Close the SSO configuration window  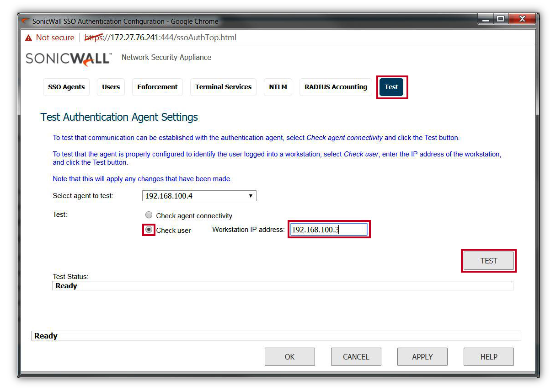click(522, 19)
